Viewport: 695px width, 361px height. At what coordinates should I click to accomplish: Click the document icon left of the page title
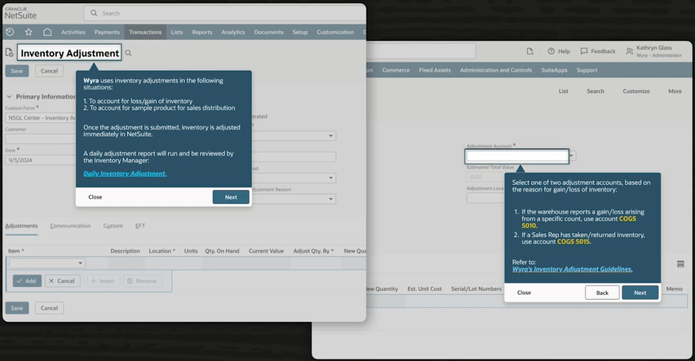tap(9, 53)
